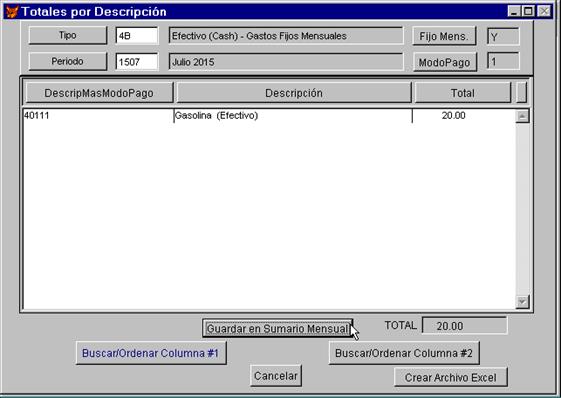Viewport: 561px width, 398px height.
Task: Select the cell with code 40111
Action: pyautogui.click(x=98, y=116)
